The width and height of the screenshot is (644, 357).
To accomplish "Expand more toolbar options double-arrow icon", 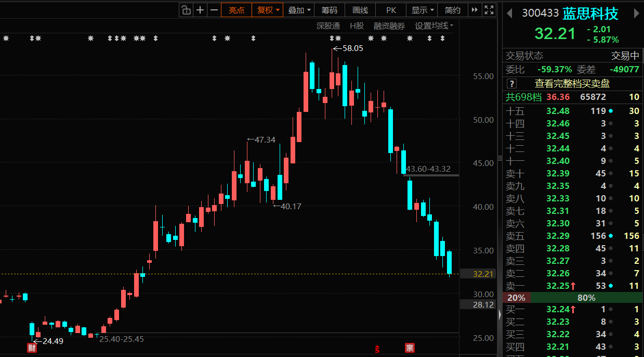I will click(x=474, y=9).
